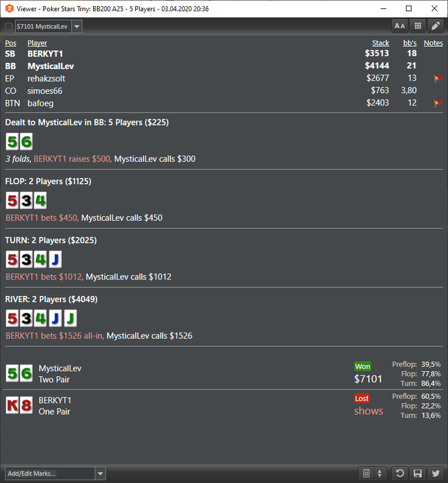Open the grid layout icon
The height and width of the screenshot is (483, 448).
click(418, 26)
